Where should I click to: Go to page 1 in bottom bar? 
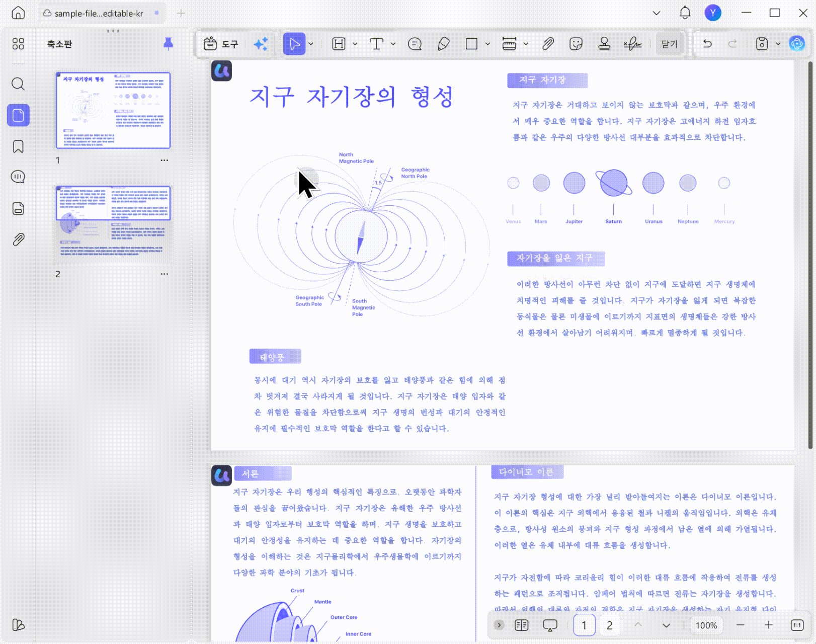pos(584,625)
